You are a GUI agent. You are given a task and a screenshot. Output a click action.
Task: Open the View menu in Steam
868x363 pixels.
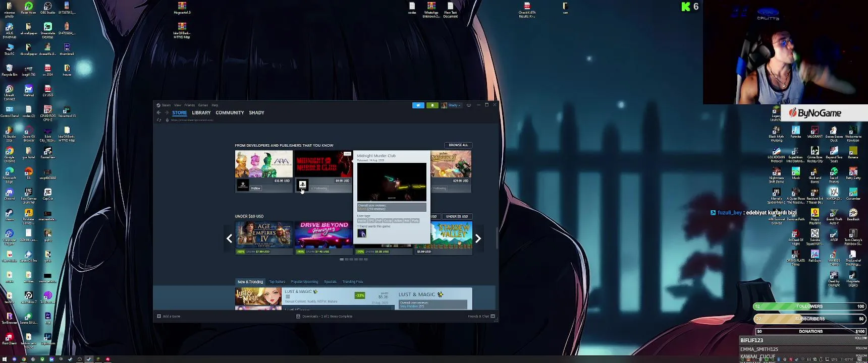[178, 105]
